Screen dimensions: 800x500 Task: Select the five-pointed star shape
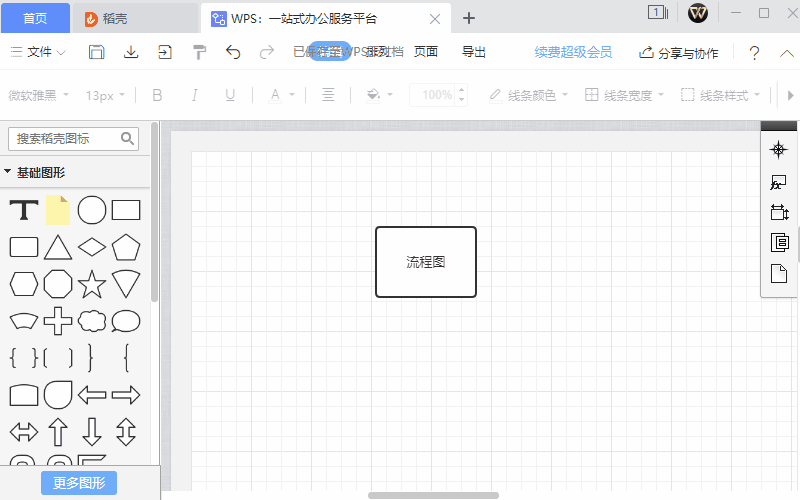[x=92, y=284]
